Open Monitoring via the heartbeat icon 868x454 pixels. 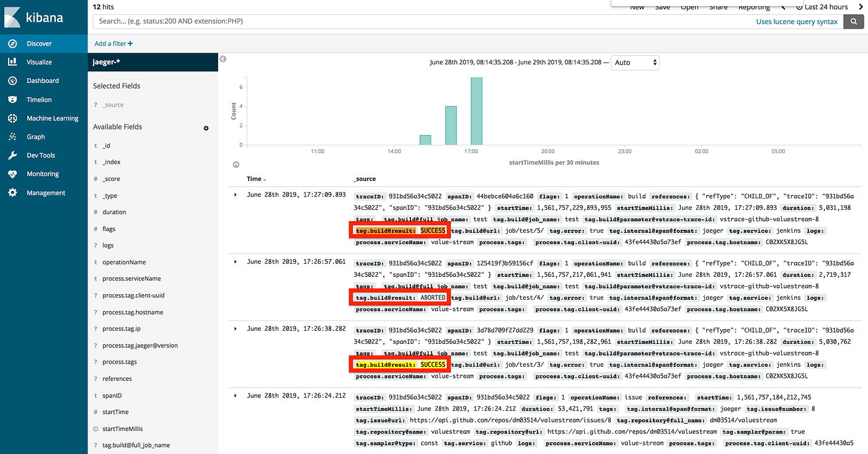point(12,174)
